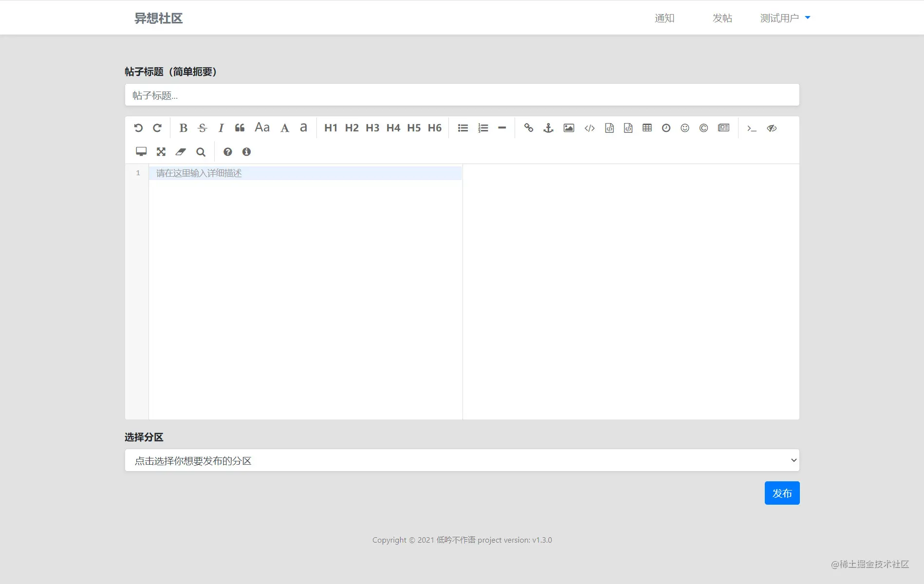Image resolution: width=924 pixels, height=584 pixels.
Task: Toggle the live preview eye-slash icon
Action: click(772, 128)
